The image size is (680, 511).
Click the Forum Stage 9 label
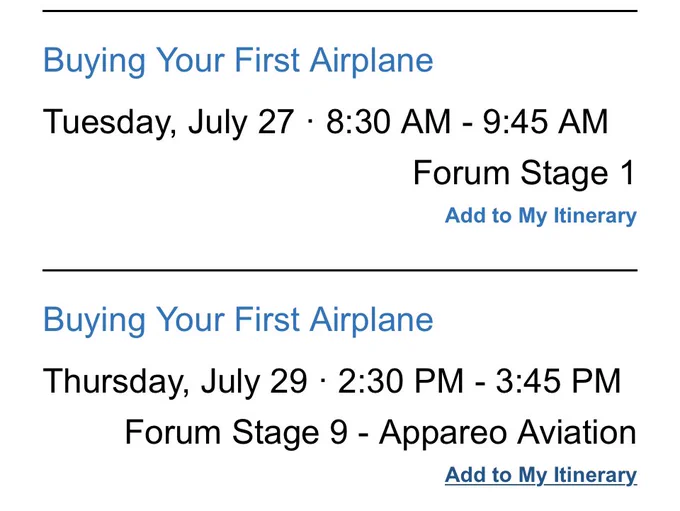[x=236, y=433]
